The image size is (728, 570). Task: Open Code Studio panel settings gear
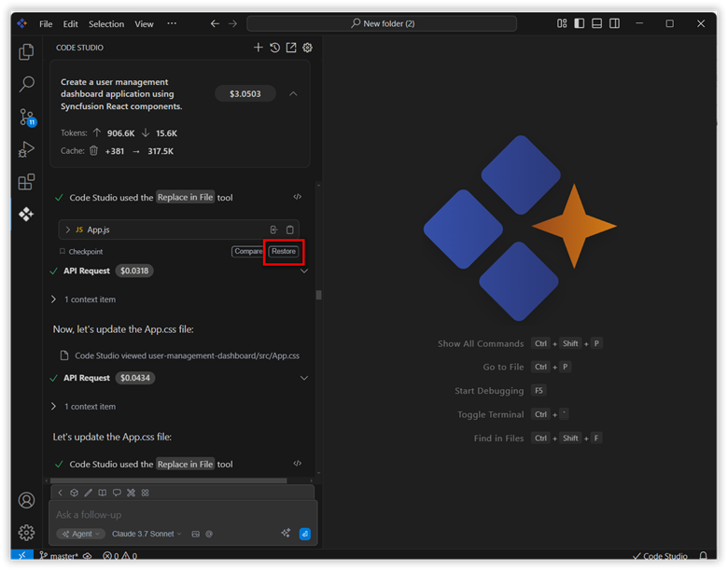click(308, 48)
